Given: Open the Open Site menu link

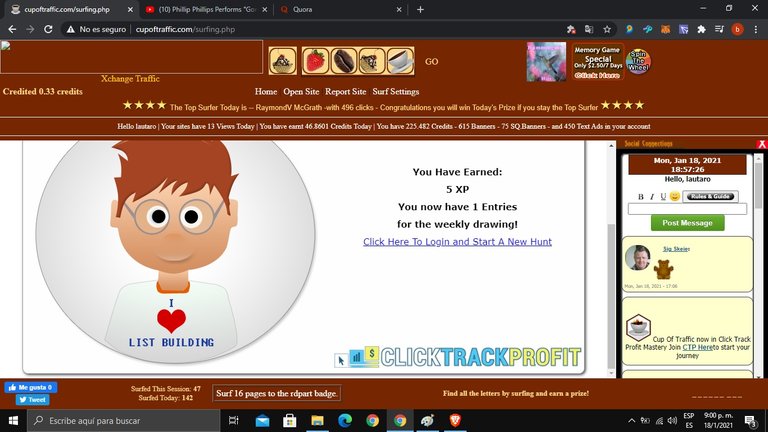Looking at the screenshot, I should click(x=301, y=92).
